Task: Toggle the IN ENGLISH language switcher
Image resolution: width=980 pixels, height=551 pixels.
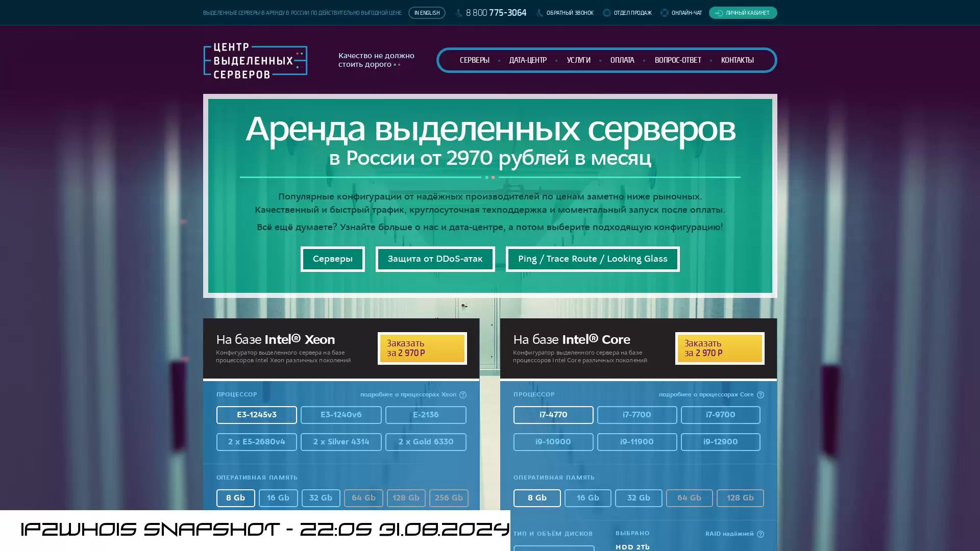Action: (x=427, y=13)
